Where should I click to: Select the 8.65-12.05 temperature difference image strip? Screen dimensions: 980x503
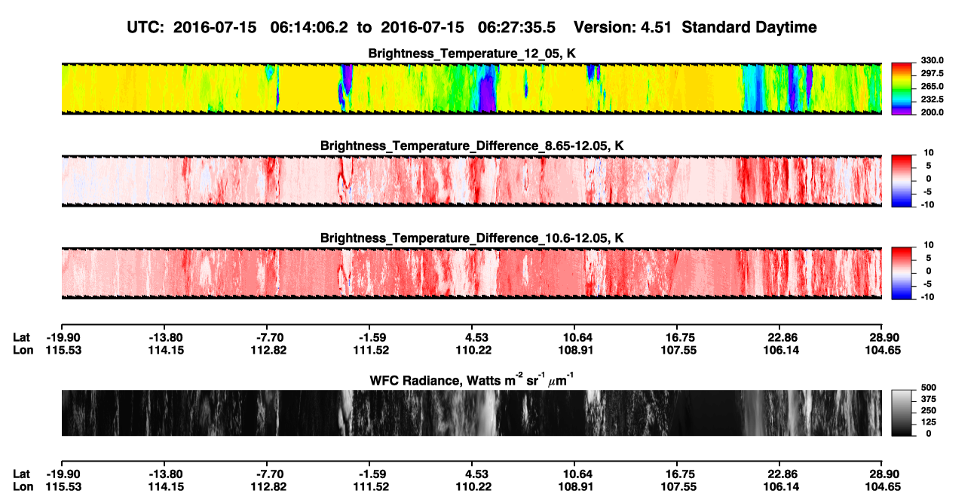471,180
